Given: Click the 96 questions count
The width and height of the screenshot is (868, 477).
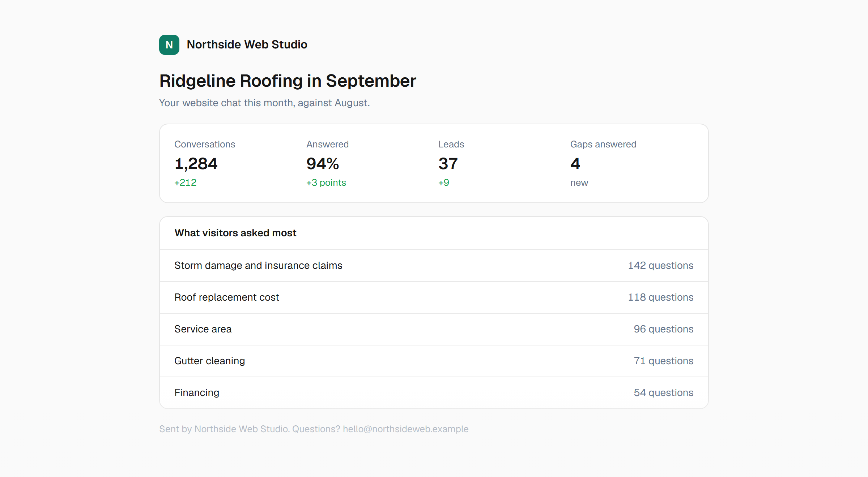Looking at the screenshot, I should [x=664, y=329].
